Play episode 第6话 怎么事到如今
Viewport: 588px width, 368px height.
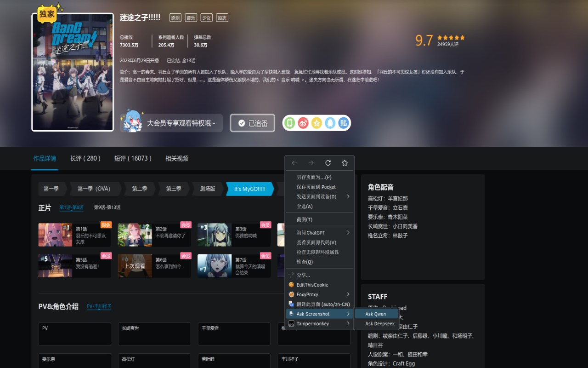tap(154, 265)
